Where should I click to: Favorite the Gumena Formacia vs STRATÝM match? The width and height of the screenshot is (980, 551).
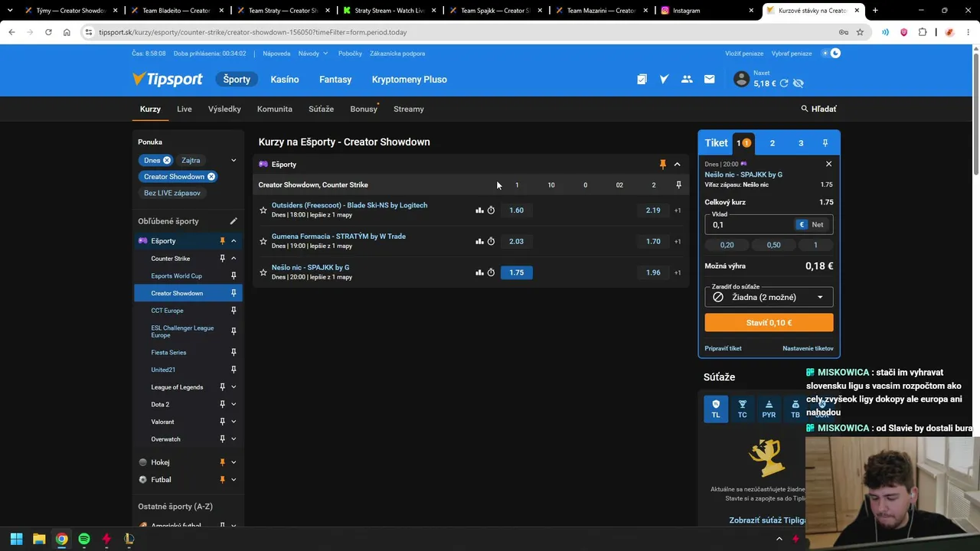pyautogui.click(x=263, y=241)
